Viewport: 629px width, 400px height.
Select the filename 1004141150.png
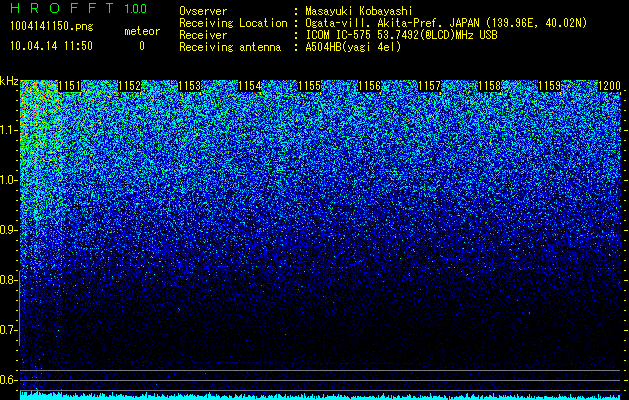tap(52, 27)
